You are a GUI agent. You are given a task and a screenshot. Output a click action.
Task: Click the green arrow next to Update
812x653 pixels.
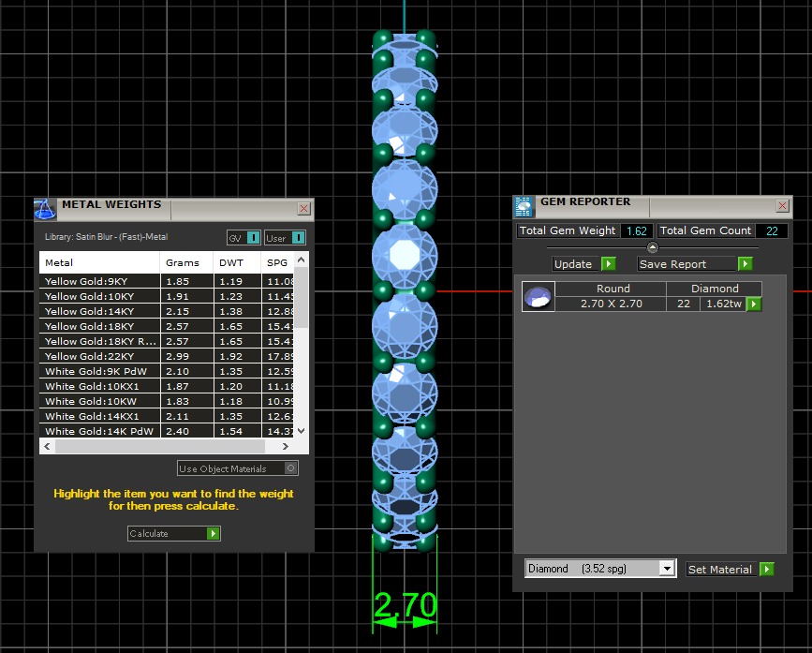tap(609, 264)
